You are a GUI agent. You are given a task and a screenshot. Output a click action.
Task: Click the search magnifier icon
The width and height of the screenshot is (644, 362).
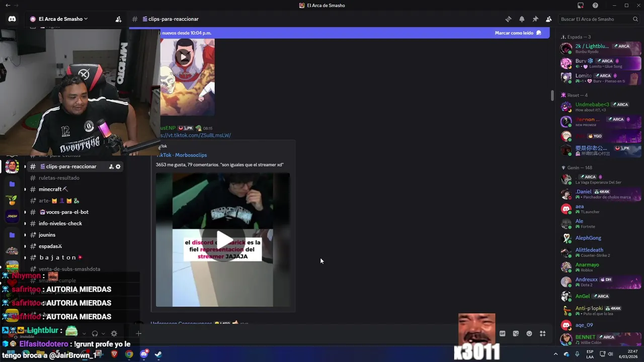click(635, 19)
